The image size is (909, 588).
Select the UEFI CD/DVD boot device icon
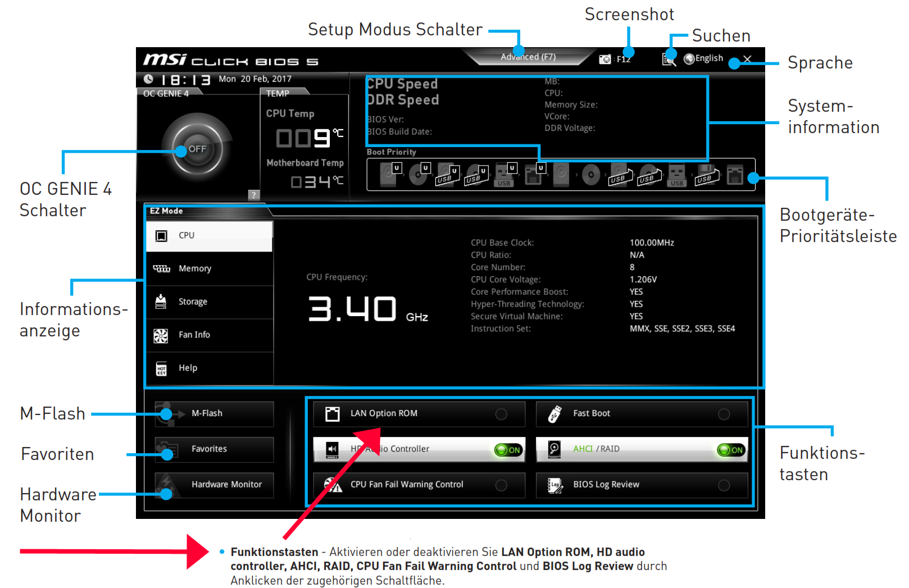419,175
